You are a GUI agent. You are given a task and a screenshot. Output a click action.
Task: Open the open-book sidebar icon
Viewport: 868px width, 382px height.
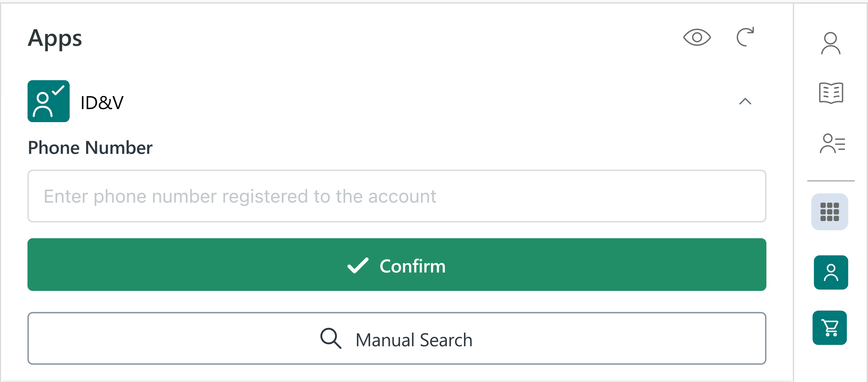click(831, 93)
